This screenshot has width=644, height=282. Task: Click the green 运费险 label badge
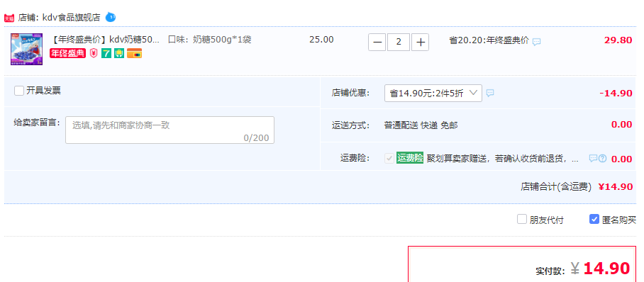coord(410,158)
